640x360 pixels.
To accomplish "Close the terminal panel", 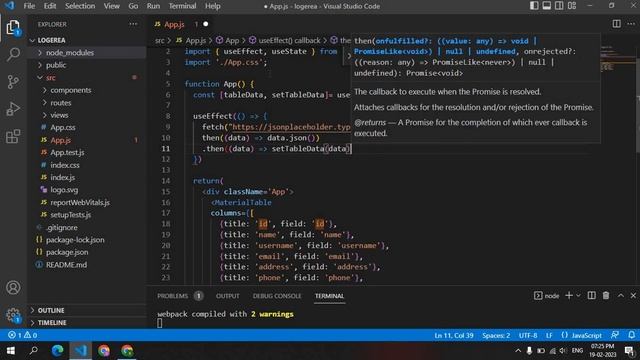I will (x=633, y=296).
